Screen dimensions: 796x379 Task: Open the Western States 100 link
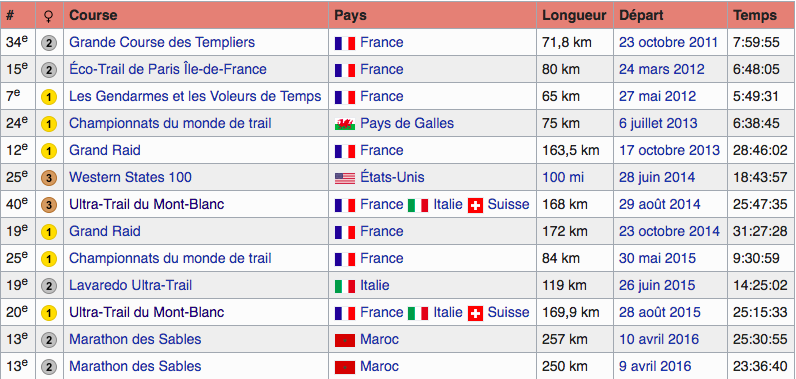coord(130,178)
